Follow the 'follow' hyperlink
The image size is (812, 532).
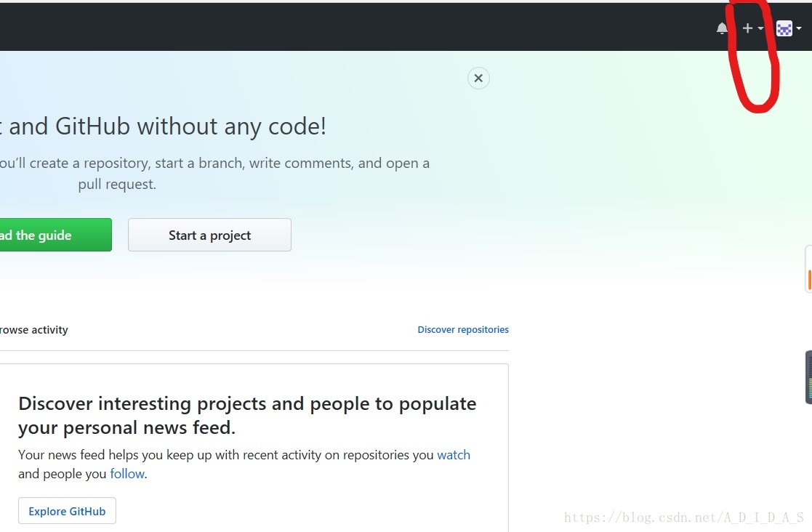coord(127,474)
